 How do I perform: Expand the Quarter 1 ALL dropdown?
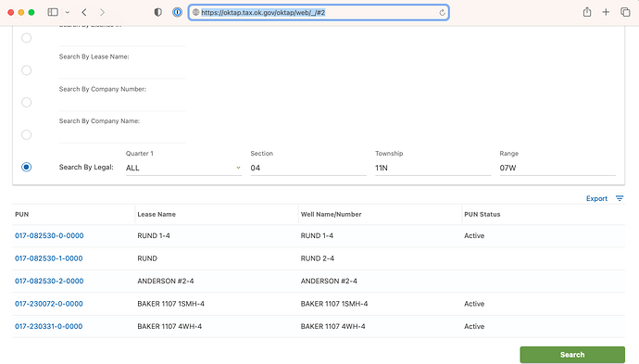[x=183, y=168]
